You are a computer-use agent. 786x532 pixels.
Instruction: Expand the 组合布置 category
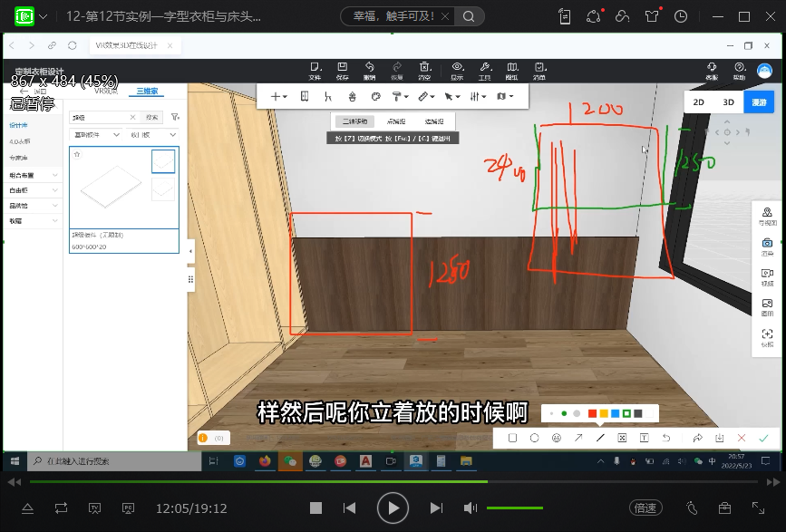(32, 175)
